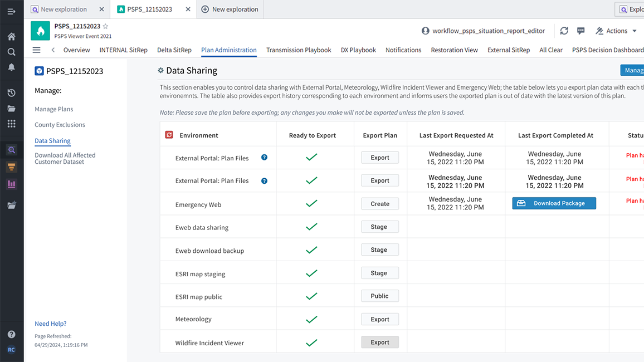Toggle the hamburger menu beside Overview
Viewport: 644px width, 362px height.
point(37,50)
